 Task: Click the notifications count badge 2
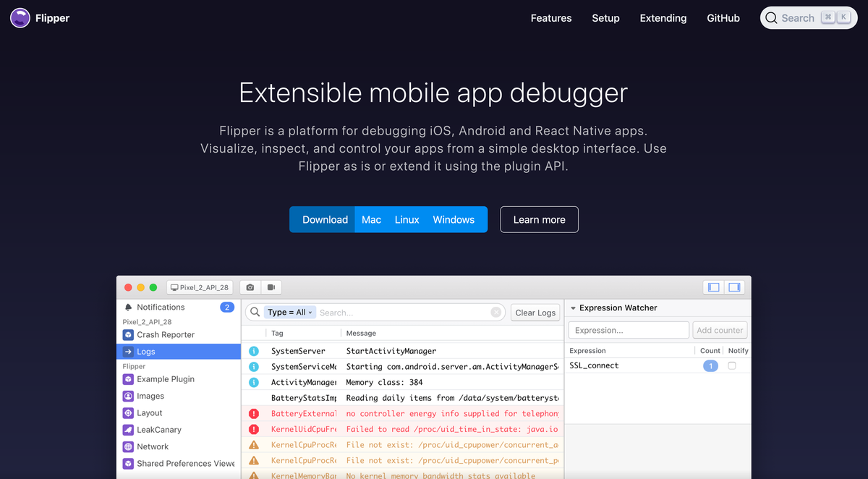[x=227, y=308]
